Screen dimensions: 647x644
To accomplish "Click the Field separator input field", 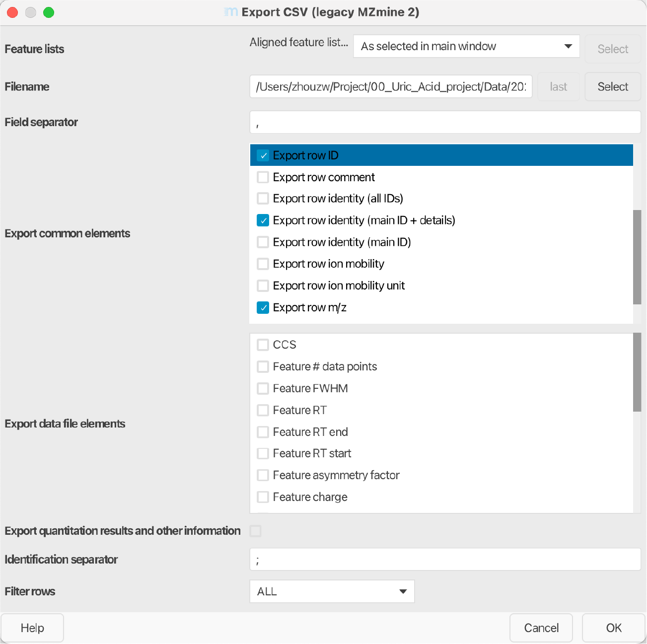I will point(445,122).
